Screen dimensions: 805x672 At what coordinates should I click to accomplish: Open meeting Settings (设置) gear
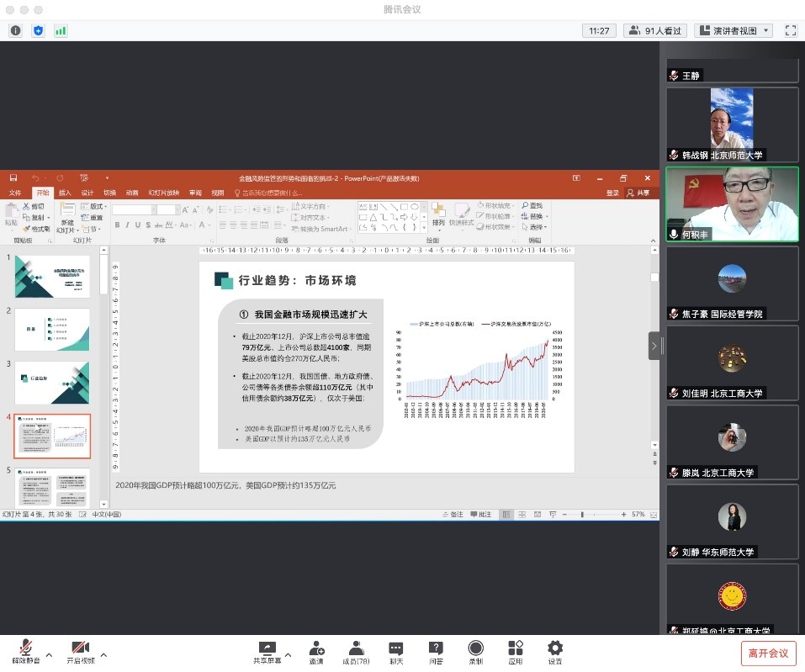click(x=555, y=651)
